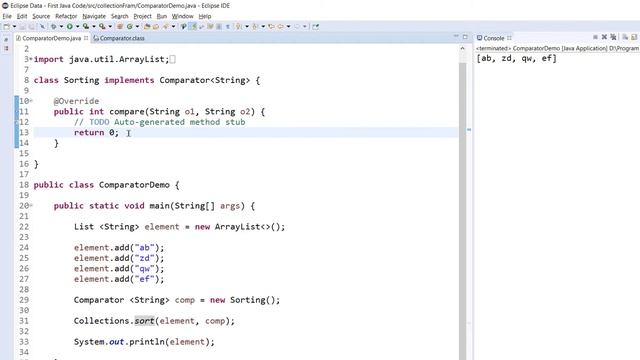
Task: Expand folded imports at line 3
Action: pos(31,59)
